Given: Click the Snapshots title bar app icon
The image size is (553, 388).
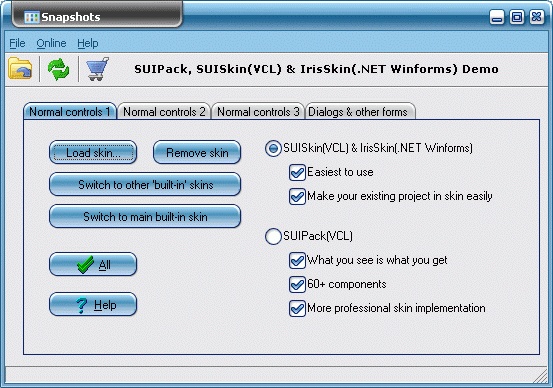Looking at the screenshot, I should pos(31,17).
